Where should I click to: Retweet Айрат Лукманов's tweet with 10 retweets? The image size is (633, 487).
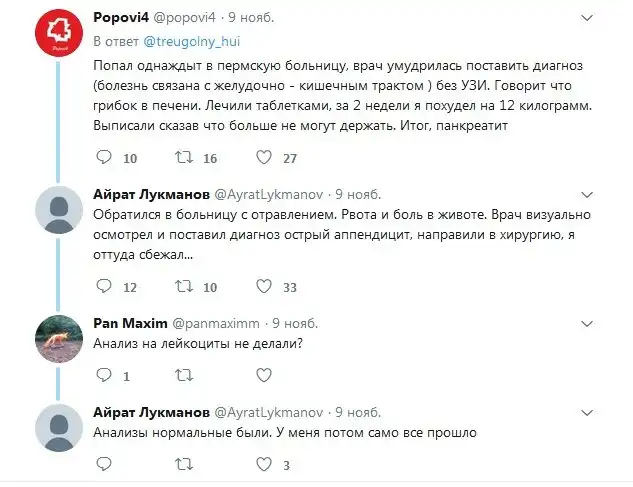pos(183,287)
